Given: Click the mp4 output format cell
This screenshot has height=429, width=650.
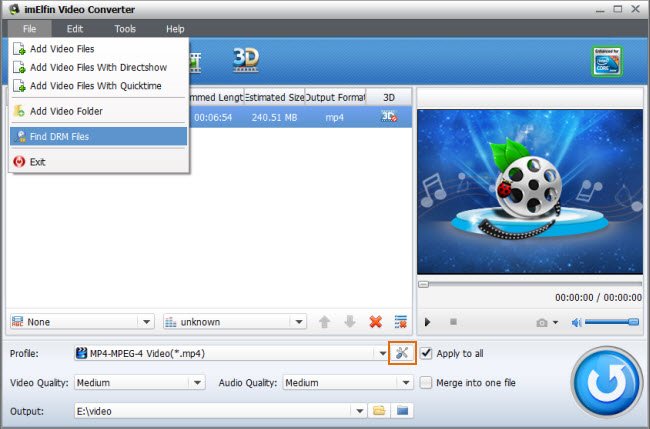Looking at the screenshot, I should pos(335,117).
